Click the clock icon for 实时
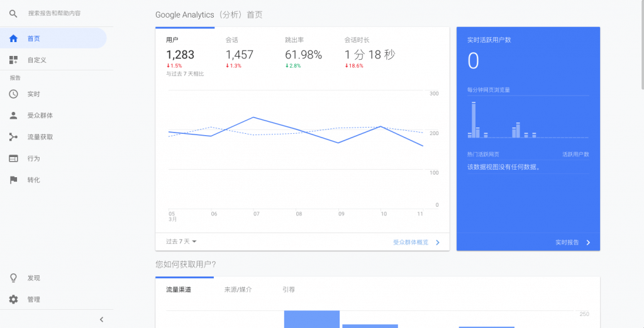 14,94
